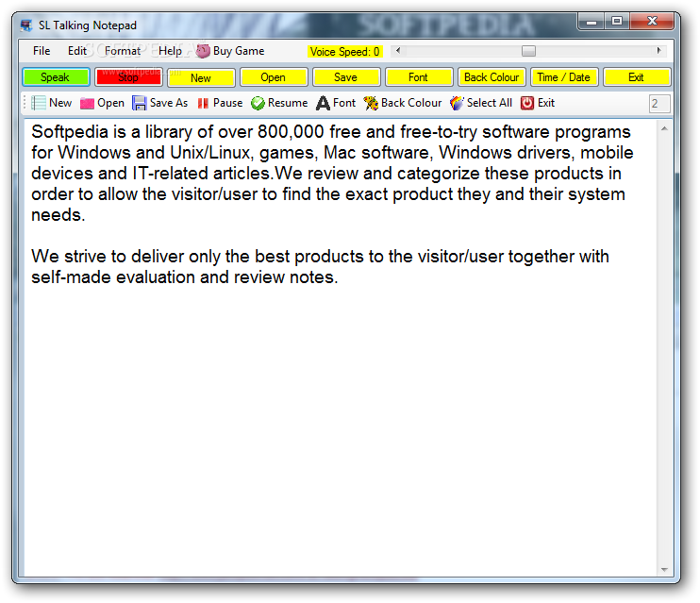This screenshot has width=700, height=603.
Task: Maximize the SL Talking Notepad window
Action: point(617,21)
